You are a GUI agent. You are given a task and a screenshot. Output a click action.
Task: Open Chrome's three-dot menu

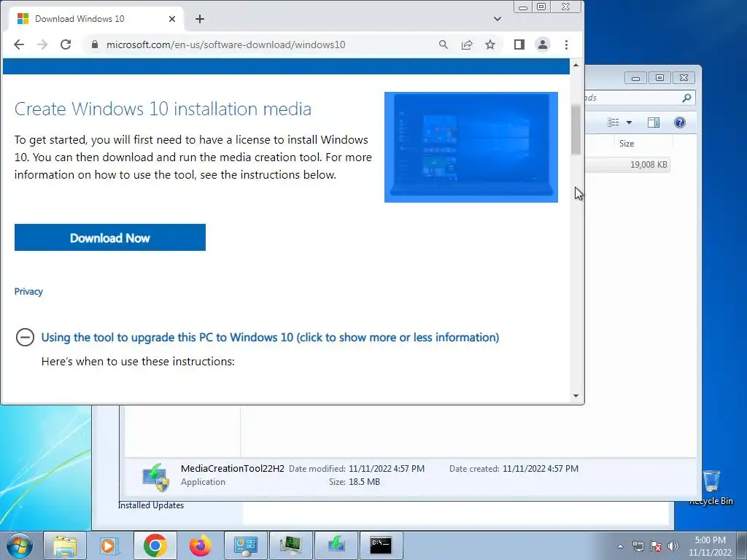pyautogui.click(x=566, y=44)
